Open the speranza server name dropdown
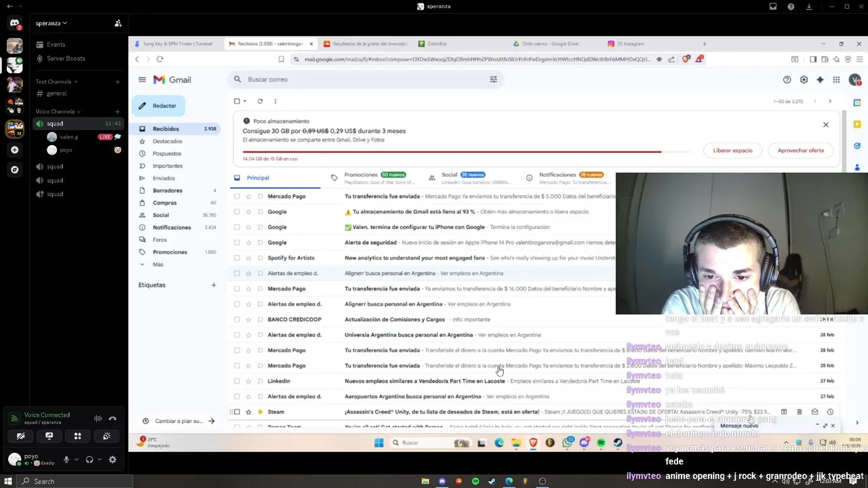Image resolution: width=868 pixels, height=488 pixels. 52,23
